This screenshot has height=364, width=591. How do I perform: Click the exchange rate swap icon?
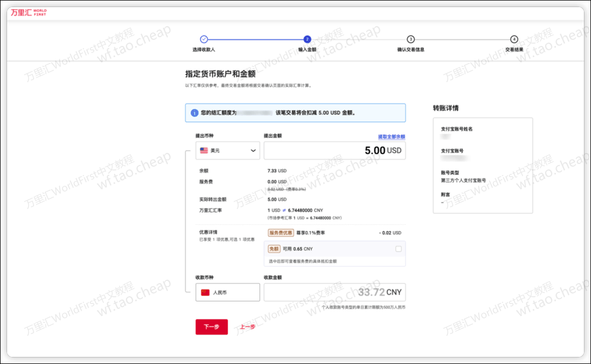pos(284,210)
